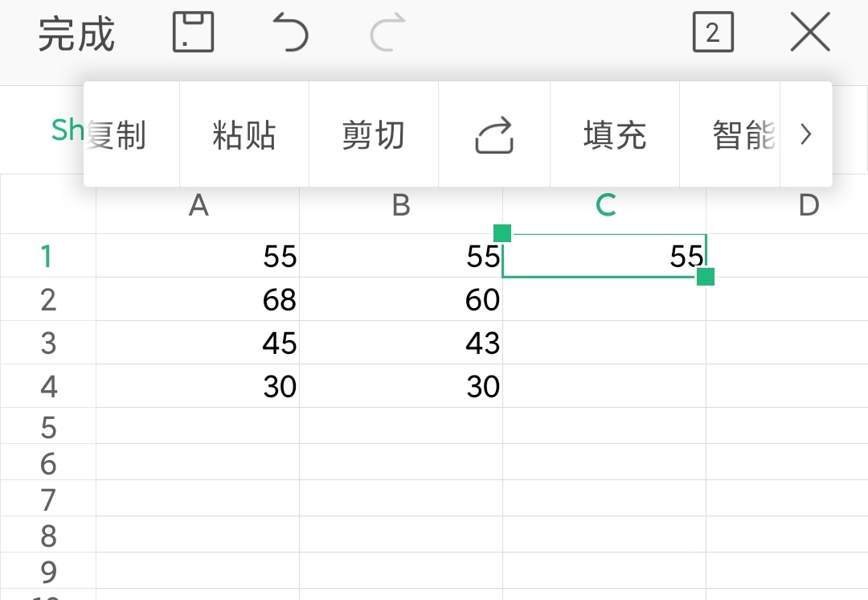
Task: Click the save disk icon
Action: [x=193, y=32]
